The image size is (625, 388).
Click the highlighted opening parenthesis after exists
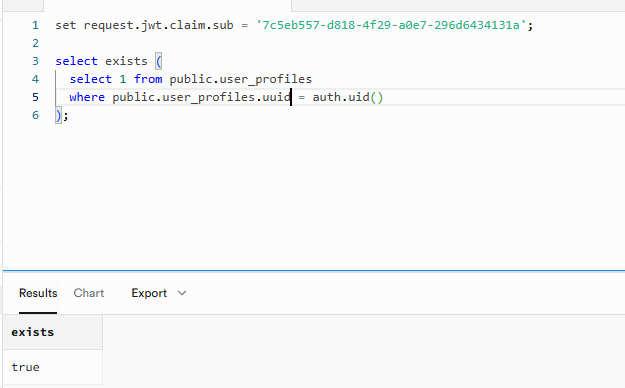[x=159, y=61]
